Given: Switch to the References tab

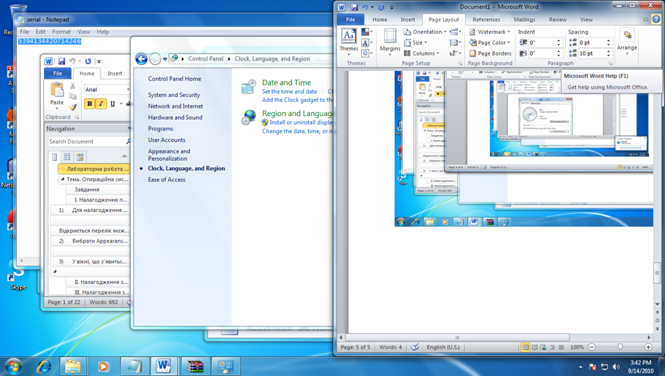Looking at the screenshot, I should (486, 20).
